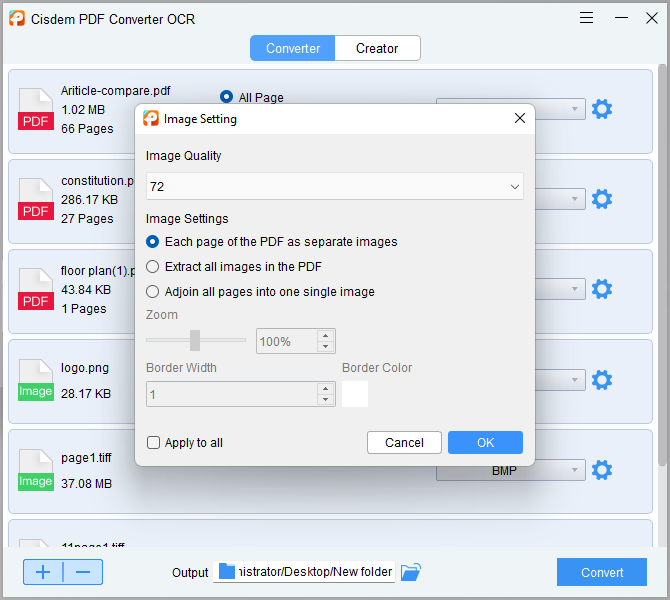Open the Border Color swatch

(x=355, y=394)
